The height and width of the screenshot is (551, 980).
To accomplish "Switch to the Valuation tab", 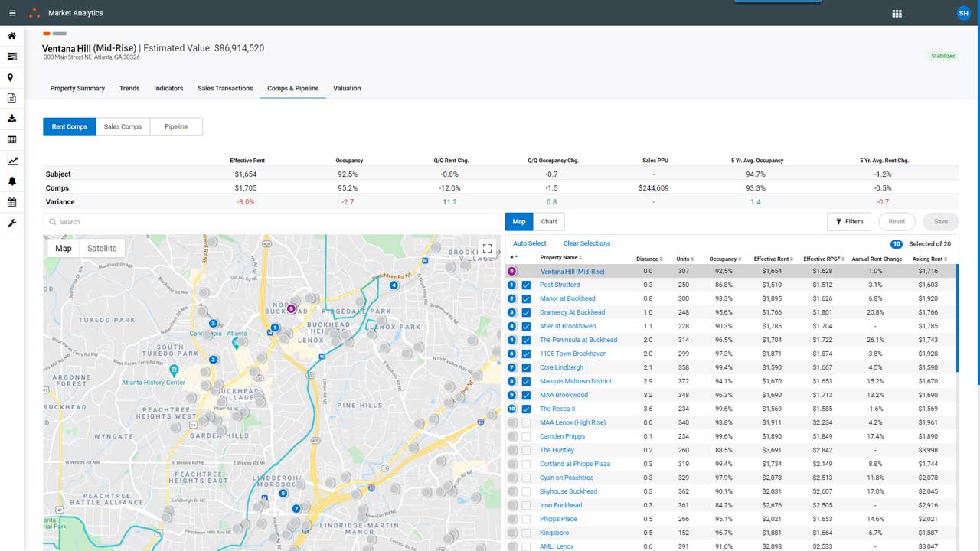I will point(347,88).
